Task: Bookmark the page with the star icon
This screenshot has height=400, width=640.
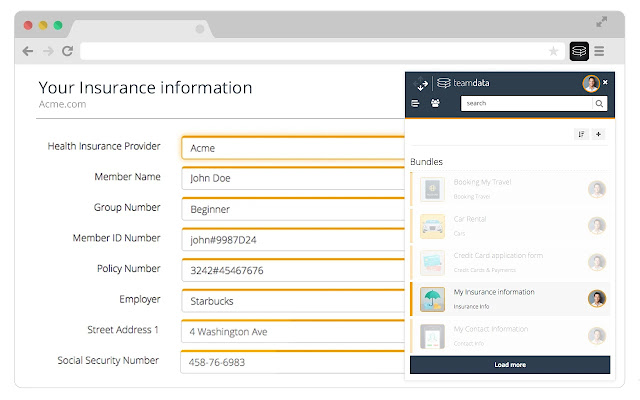Action: click(x=553, y=50)
